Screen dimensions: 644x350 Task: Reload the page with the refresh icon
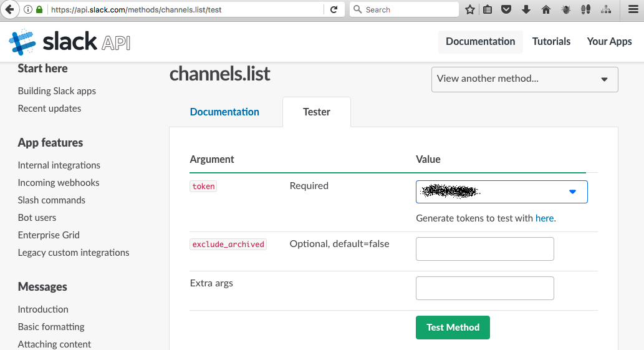(334, 9)
